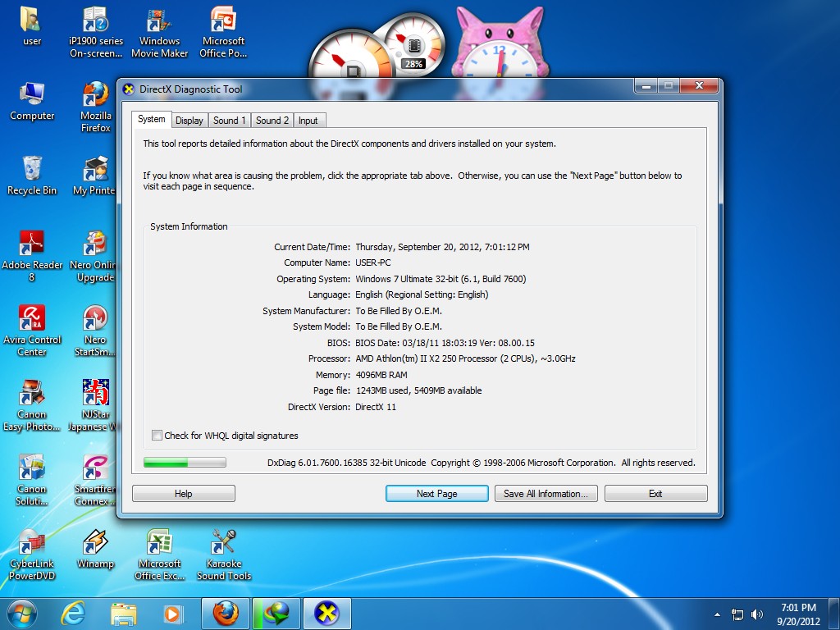
Task: Switch to Firefox taskbar button
Action: pos(226,614)
